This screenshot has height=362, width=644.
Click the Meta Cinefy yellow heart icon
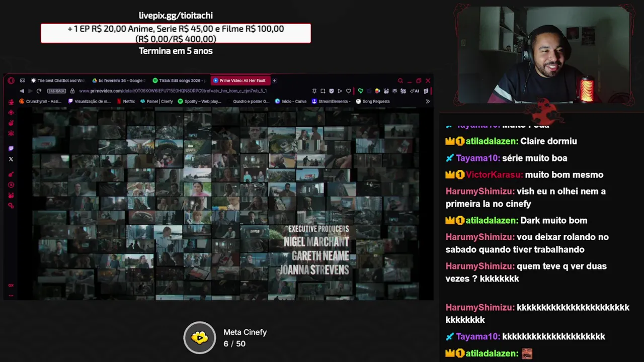point(200,337)
